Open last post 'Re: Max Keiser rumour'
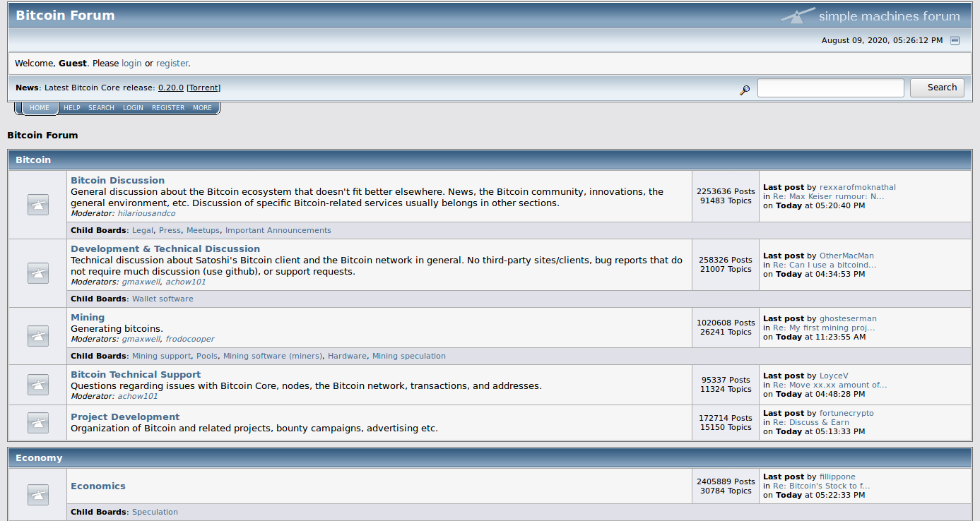Screen dimensions: 980x521 click(829, 197)
